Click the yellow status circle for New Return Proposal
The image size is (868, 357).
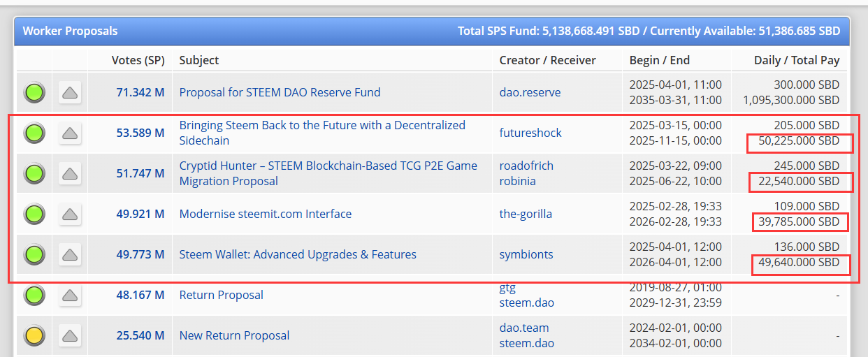click(34, 335)
